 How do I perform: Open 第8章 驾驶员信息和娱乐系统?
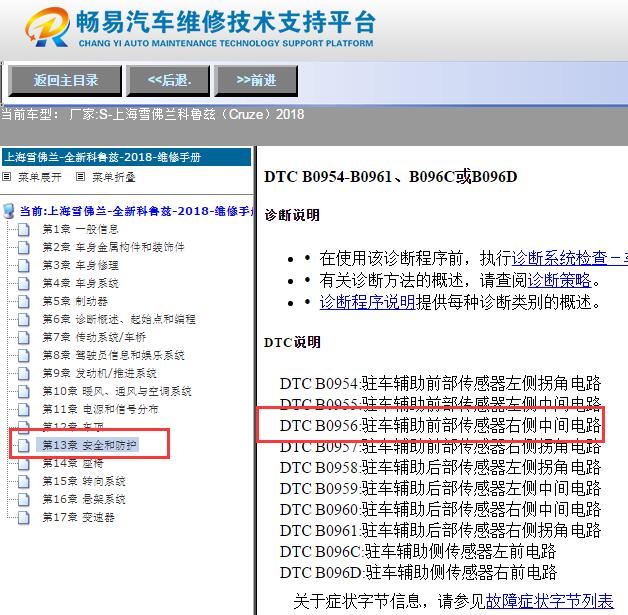(x=113, y=355)
